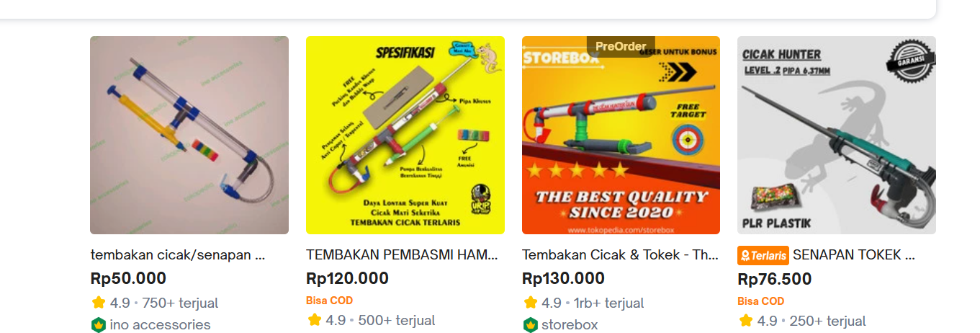Viewport: 980px width, 333px height.
Task: Open the tembakan cicak/senapan product thumbnail
Action: click(189, 136)
